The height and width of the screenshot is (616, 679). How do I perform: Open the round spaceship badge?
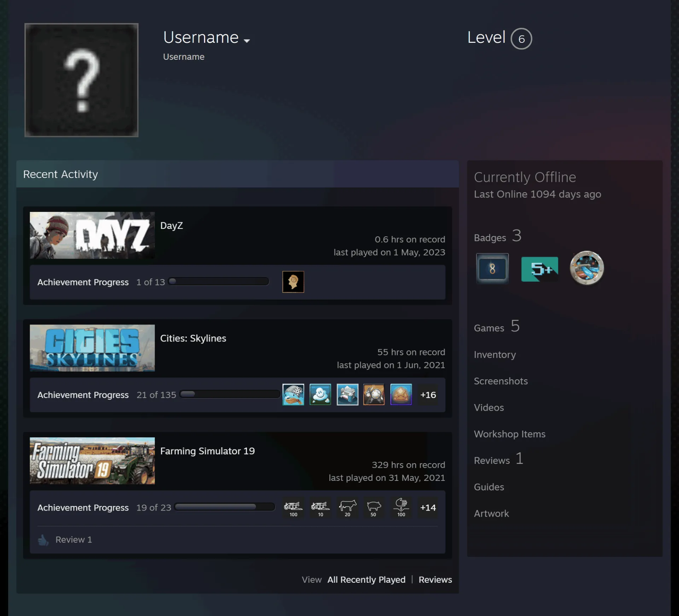coord(587,268)
